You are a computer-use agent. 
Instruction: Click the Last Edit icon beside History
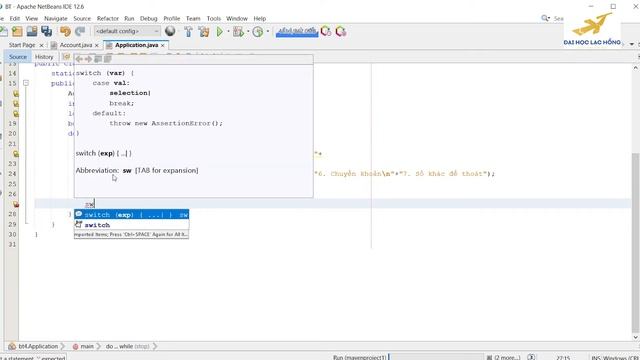coord(67,57)
